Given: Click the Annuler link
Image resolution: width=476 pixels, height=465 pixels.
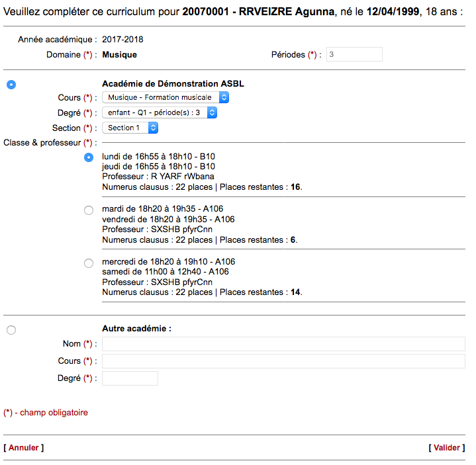Looking at the screenshot, I should tap(24, 448).
